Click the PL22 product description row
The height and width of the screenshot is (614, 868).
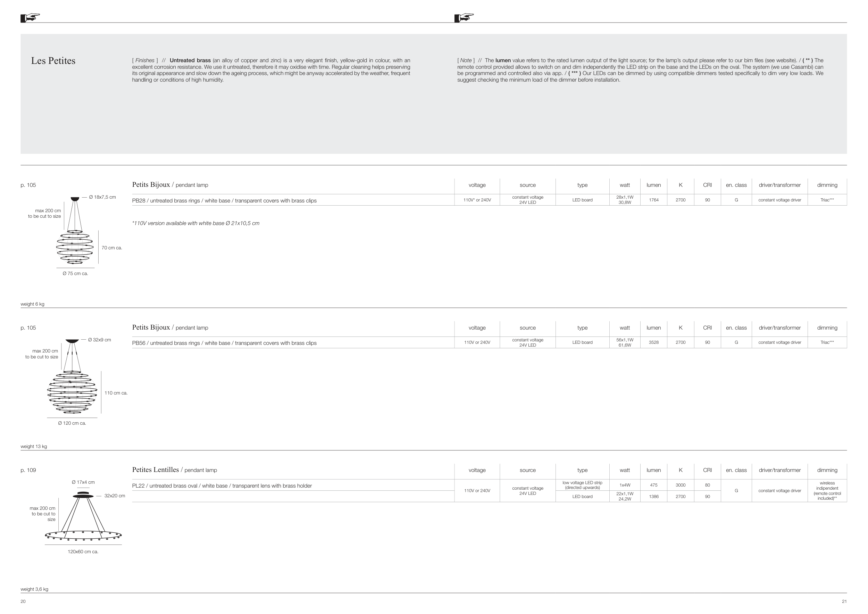pyautogui.click(x=222, y=486)
